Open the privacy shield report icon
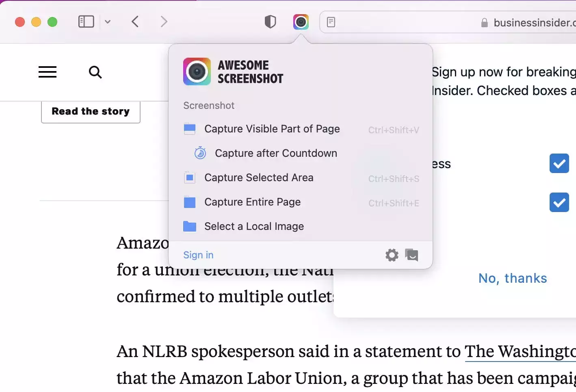 [x=270, y=22]
